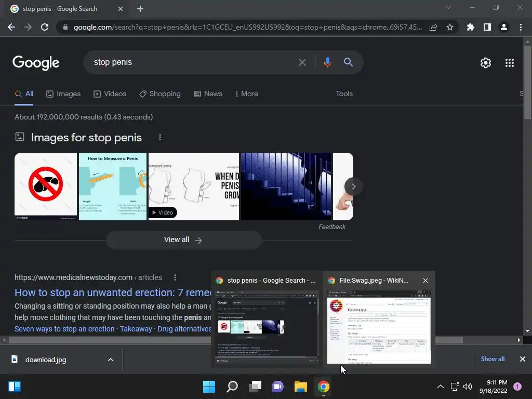532x399 pixels.
Task: Open Google quick settings gear
Action: pos(486,63)
